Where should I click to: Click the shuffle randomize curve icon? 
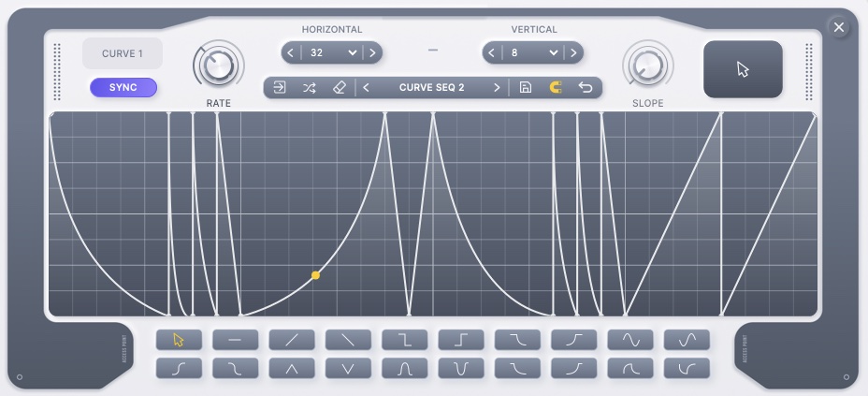pos(309,87)
